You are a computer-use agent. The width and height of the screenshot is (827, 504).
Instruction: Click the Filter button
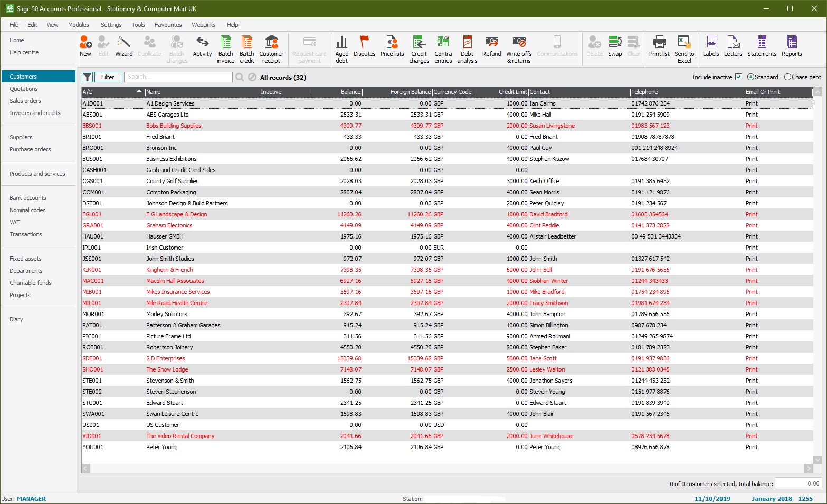coord(108,77)
